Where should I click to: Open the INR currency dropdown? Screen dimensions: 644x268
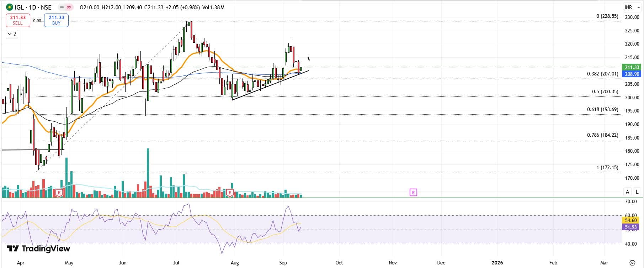pos(632,7)
